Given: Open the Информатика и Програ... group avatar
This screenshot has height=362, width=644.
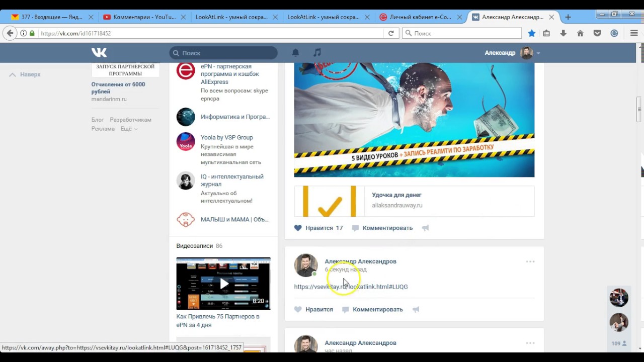Looking at the screenshot, I should pyautogui.click(x=186, y=117).
